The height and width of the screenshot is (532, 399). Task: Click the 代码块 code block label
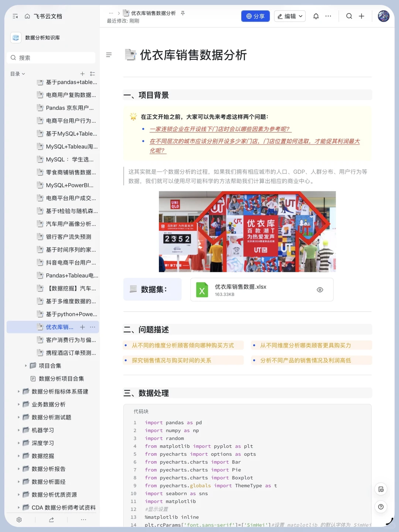coord(141,412)
